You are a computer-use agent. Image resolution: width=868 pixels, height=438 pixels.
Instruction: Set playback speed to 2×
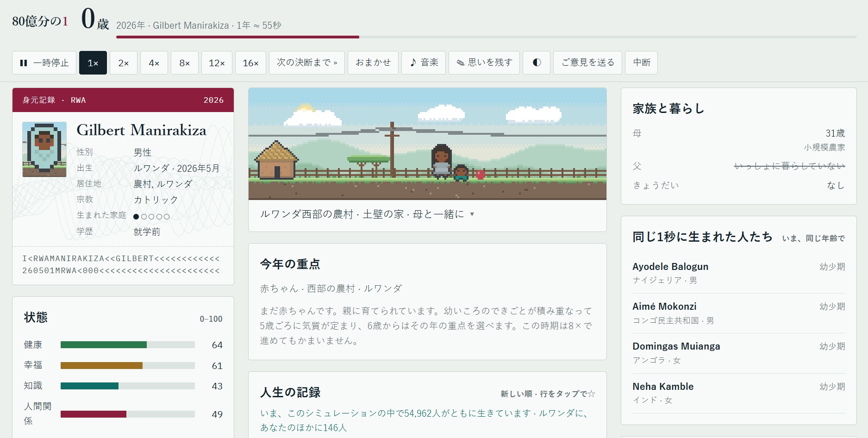pos(124,63)
